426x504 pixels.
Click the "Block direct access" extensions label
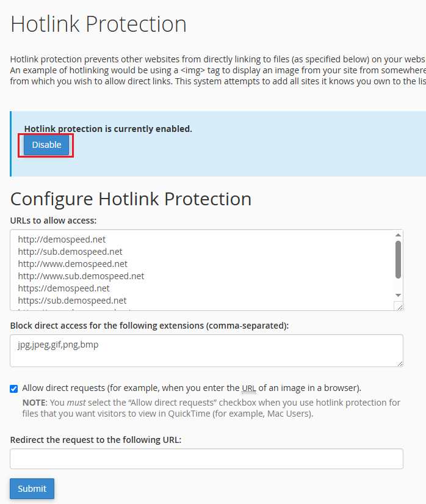click(150, 326)
